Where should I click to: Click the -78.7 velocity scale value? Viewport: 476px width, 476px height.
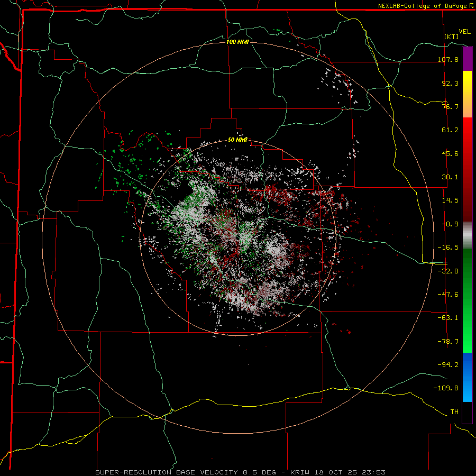448,342
